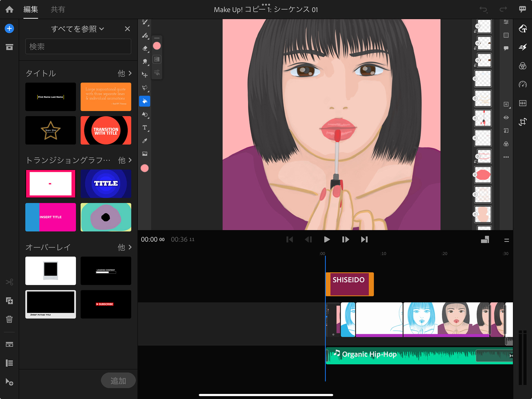Select the Eyedropper tool
Image resolution: width=532 pixels, height=399 pixels.
pyautogui.click(x=145, y=141)
